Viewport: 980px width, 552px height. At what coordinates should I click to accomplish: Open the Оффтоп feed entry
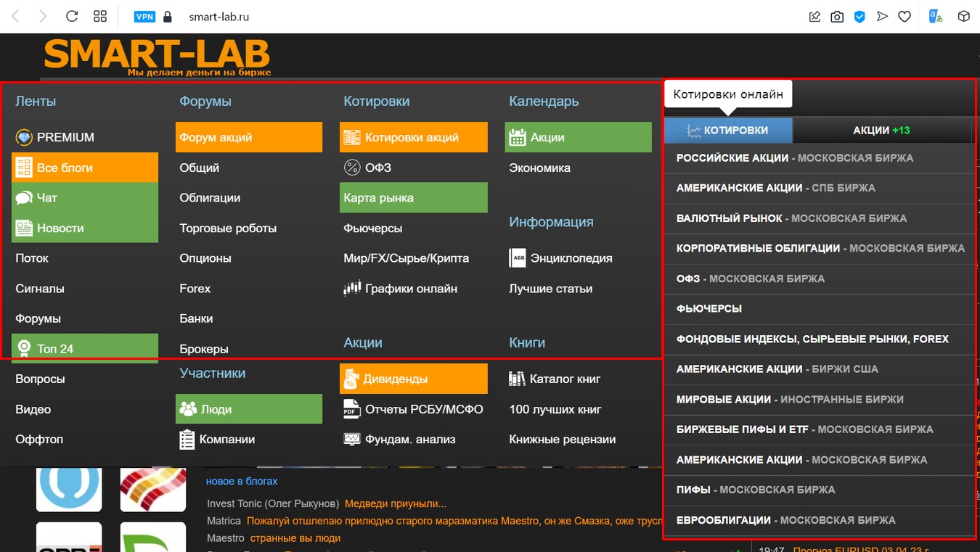click(x=39, y=439)
